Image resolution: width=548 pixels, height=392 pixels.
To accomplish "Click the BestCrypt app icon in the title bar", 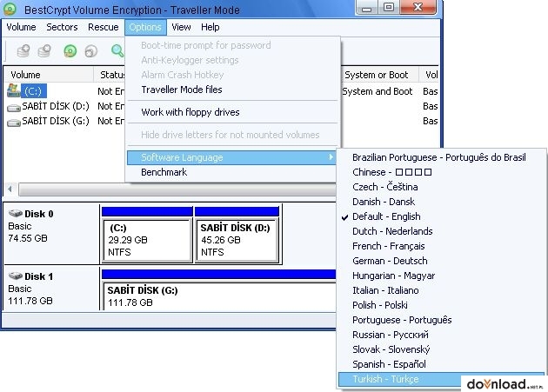I will point(10,9).
